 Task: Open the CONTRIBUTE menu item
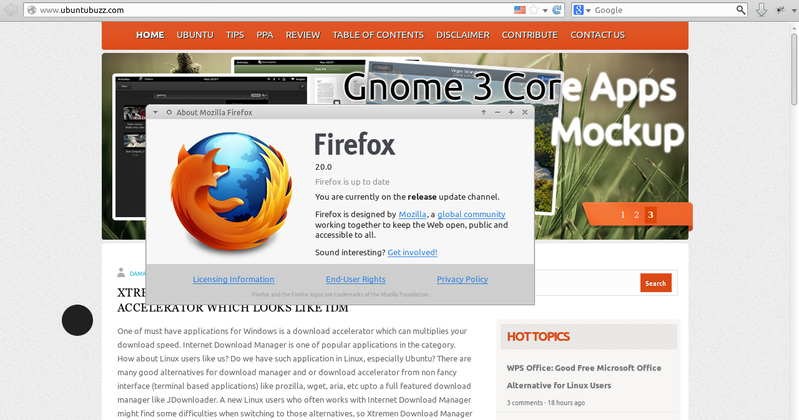click(529, 35)
